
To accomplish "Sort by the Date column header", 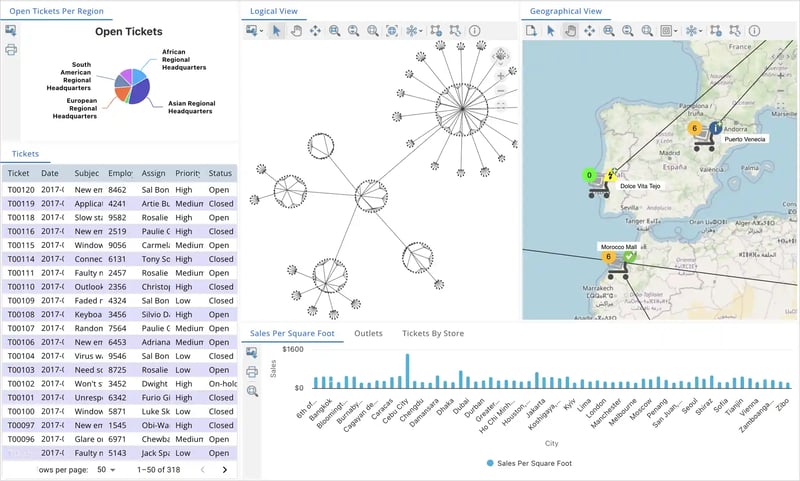I will tap(50, 173).
